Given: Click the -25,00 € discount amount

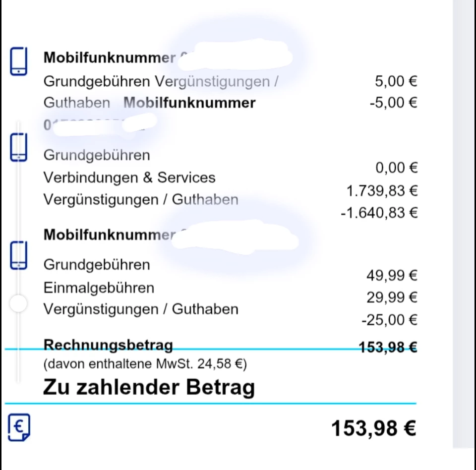Looking at the screenshot, I should [389, 320].
